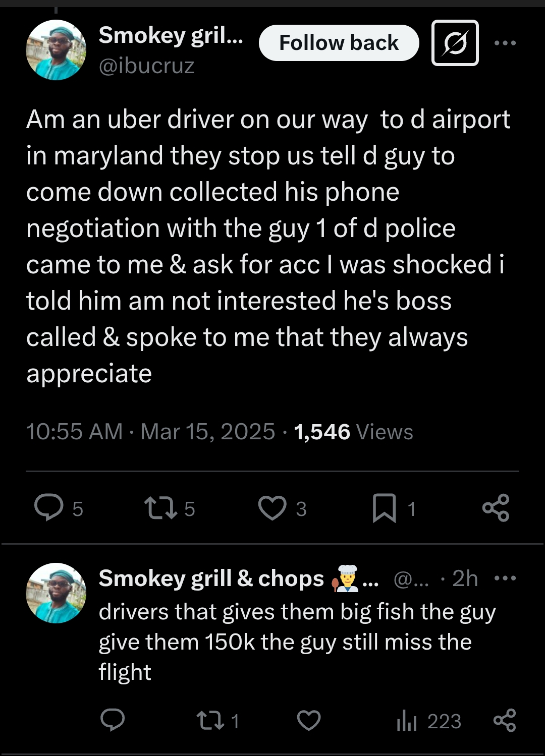Open @ibucruz profile handle link
The height and width of the screenshot is (756, 545).
[146, 66]
